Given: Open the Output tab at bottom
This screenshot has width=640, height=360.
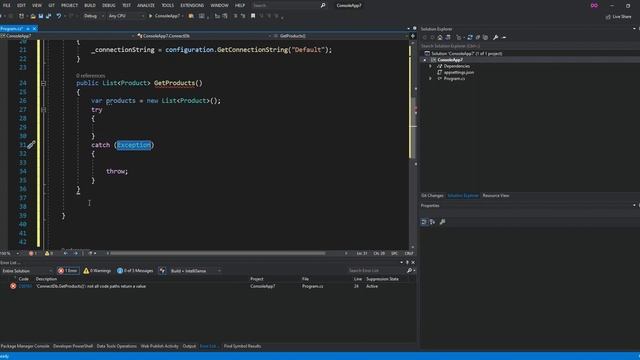Looking at the screenshot, I should coord(189,346).
